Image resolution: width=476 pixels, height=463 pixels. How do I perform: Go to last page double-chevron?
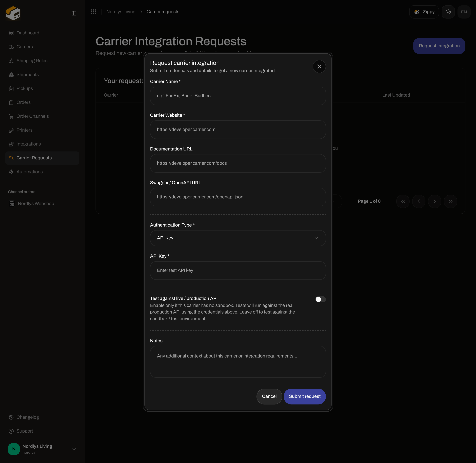[450, 201]
